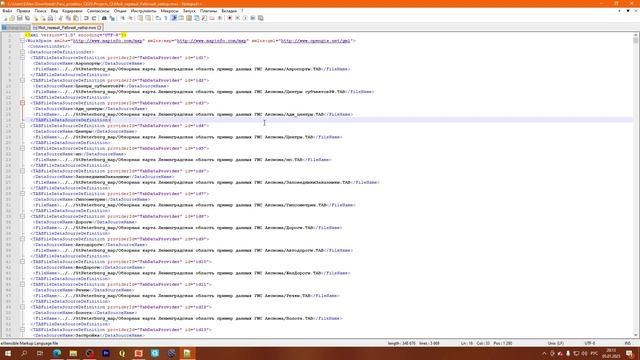Toggle word wrap in toolbar
The width and height of the screenshot is (640, 360).
157,18
